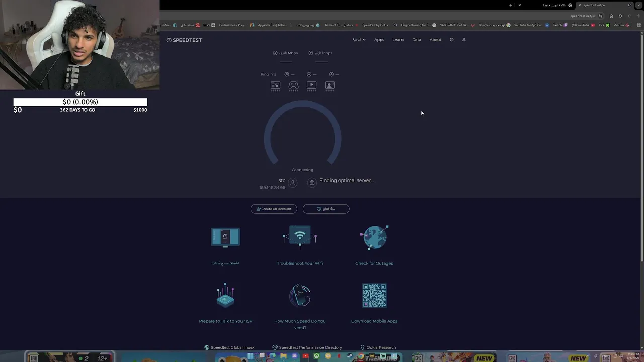Click the results history button
This screenshot has height=362, width=644.
[x=326, y=209]
